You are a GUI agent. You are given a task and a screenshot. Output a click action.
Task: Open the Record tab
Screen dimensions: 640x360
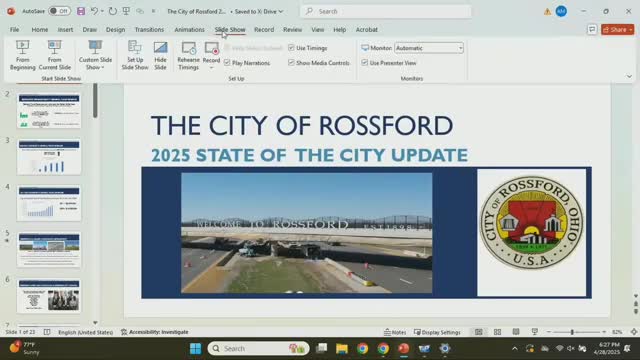(x=264, y=29)
